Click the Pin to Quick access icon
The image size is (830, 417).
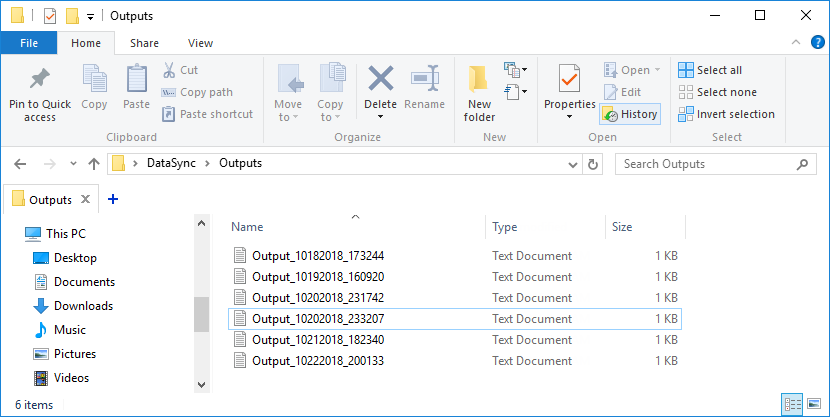pos(40,80)
